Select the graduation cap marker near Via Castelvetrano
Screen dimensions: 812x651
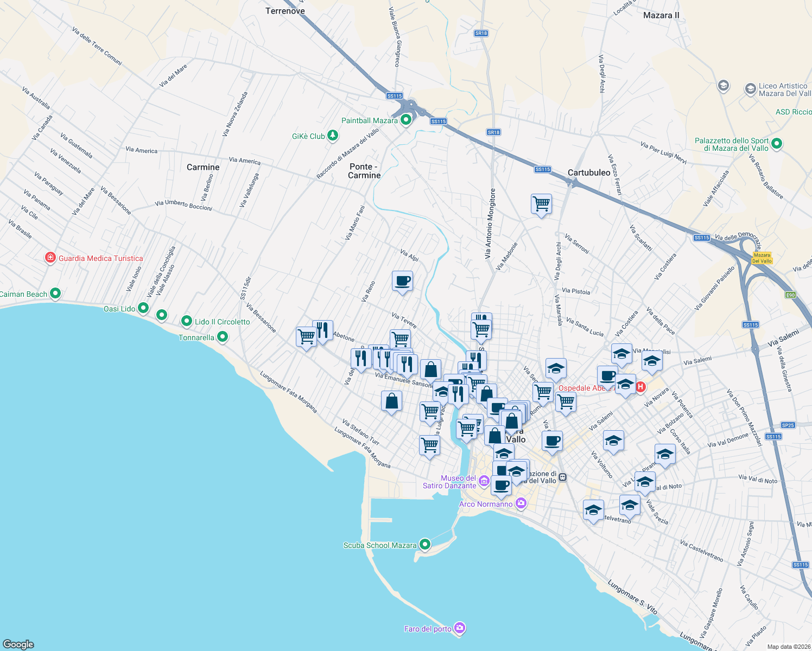coord(593,510)
